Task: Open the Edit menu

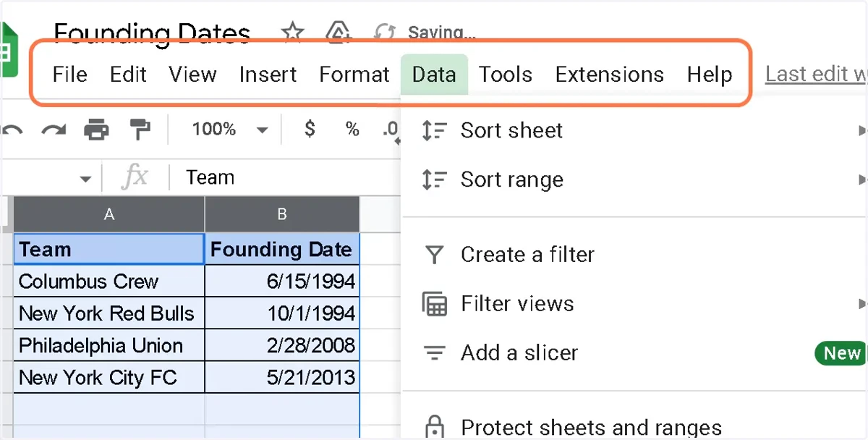Action: coord(128,75)
